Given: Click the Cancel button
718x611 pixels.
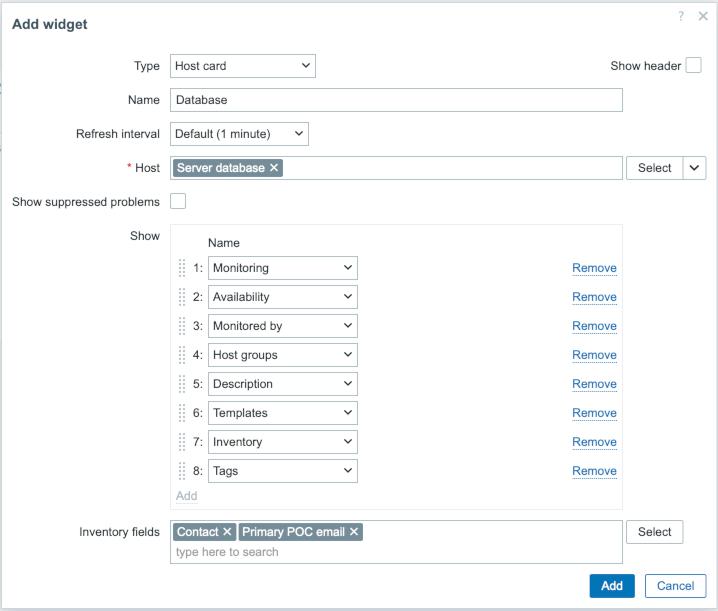Looking at the screenshot, I should (x=675, y=586).
